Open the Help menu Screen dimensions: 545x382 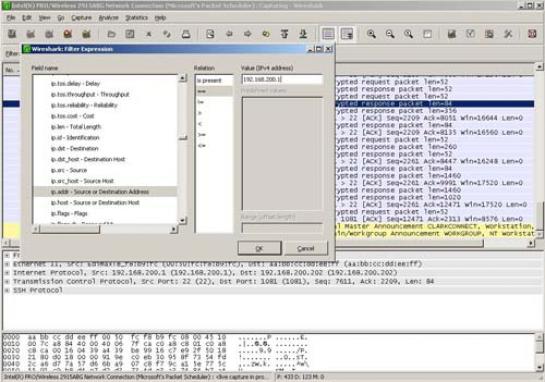(x=160, y=18)
